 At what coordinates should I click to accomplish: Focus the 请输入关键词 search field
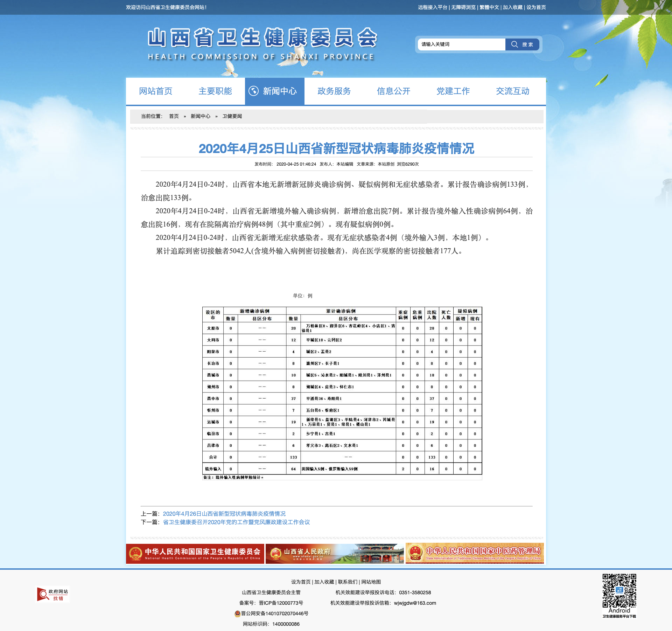(462, 44)
